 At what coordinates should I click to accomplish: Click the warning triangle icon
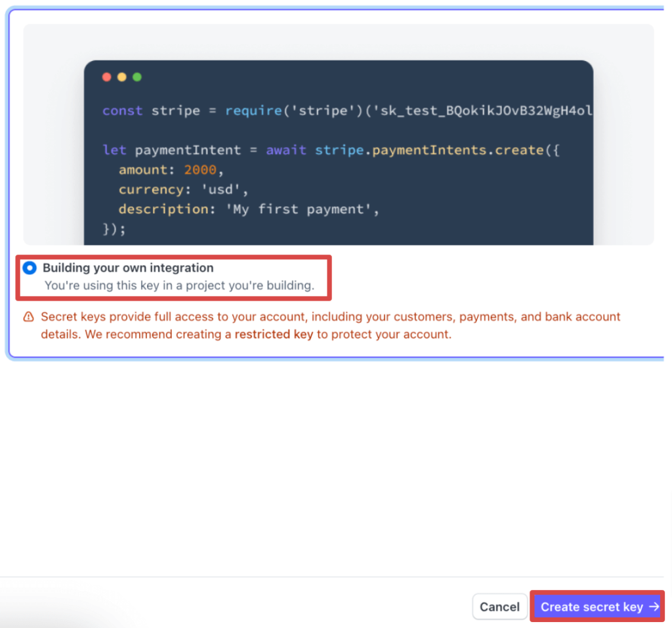[28, 317]
